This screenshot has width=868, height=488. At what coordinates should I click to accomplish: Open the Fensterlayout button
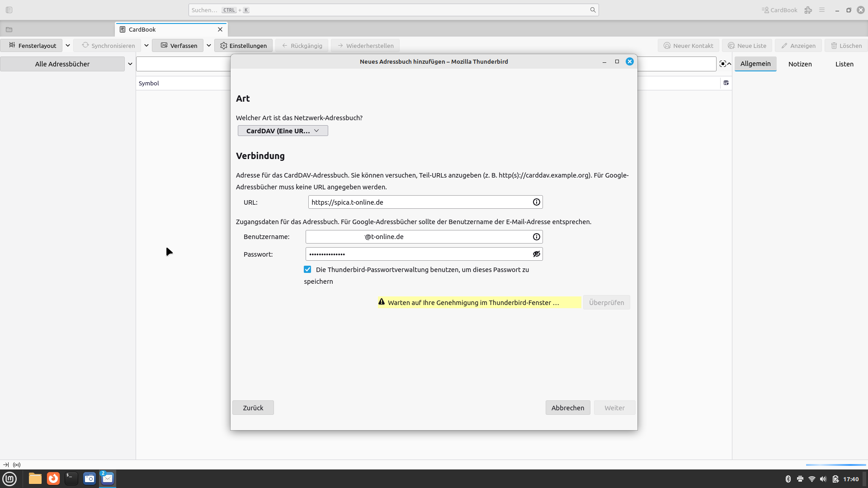pyautogui.click(x=32, y=46)
